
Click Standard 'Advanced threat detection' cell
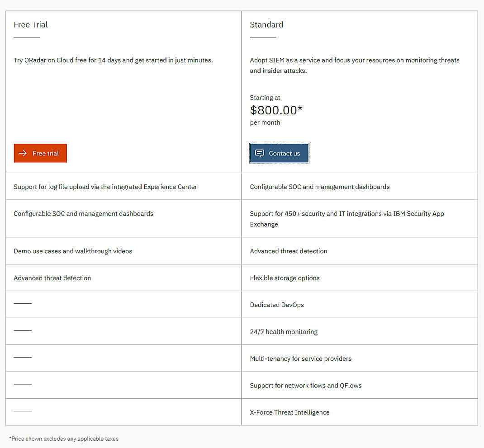(x=360, y=251)
